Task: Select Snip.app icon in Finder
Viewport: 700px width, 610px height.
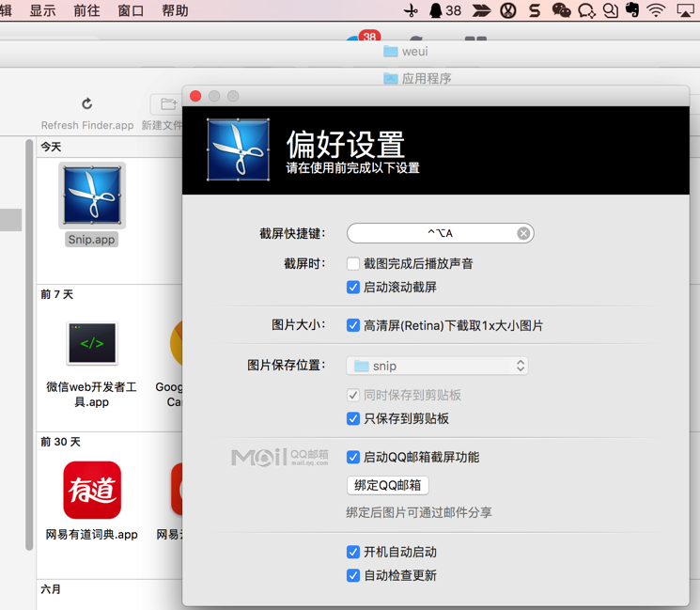Action: pyautogui.click(x=92, y=196)
